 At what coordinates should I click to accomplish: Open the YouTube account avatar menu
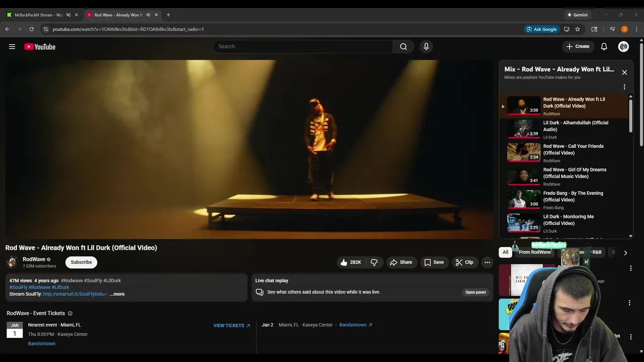[x=624, y=47]
